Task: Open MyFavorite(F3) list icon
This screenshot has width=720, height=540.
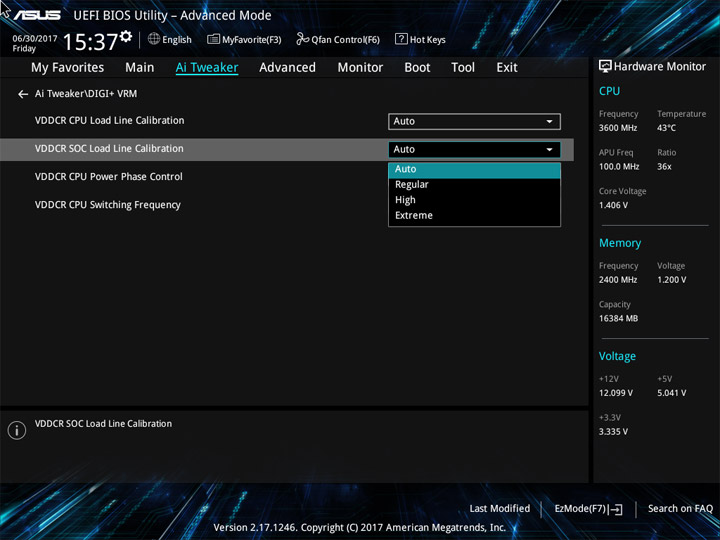Action: pos(213,39)
